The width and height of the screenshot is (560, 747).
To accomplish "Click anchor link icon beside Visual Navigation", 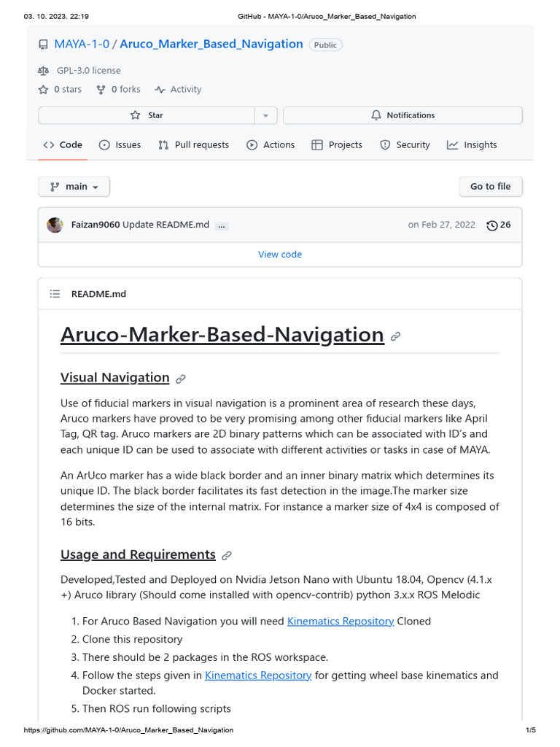I will [x=181, y=379].
